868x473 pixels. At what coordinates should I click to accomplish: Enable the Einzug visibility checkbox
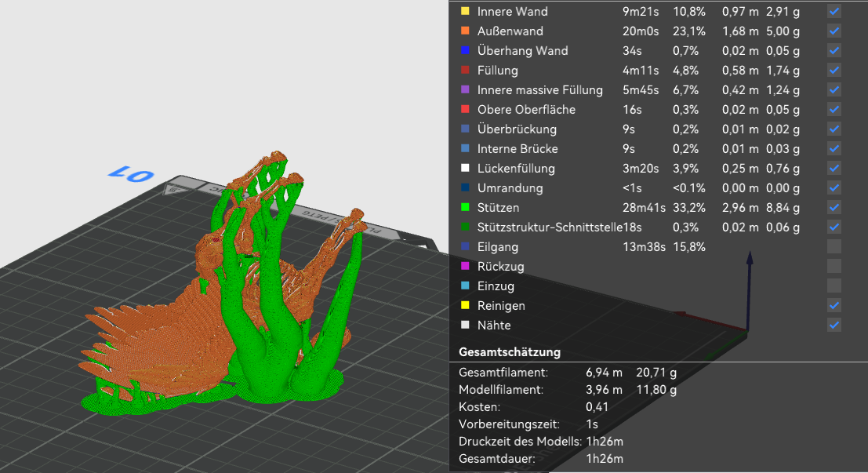tap(834, 286)
